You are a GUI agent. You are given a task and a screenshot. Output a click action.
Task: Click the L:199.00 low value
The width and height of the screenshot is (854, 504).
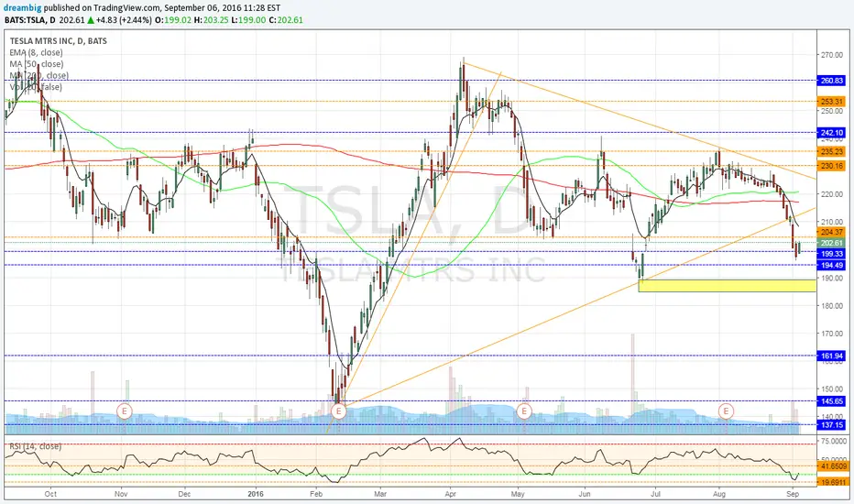[249, 20]
